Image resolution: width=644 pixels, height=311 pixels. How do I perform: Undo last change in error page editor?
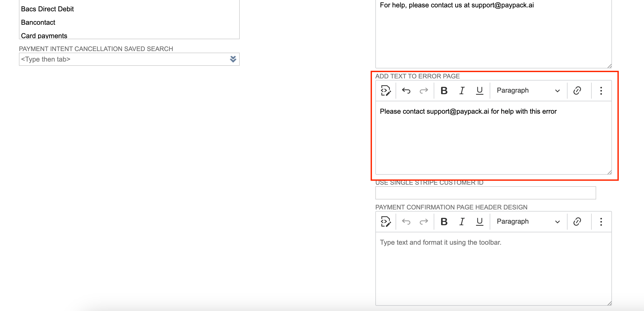pyautogui.click(x=406, y=91)
